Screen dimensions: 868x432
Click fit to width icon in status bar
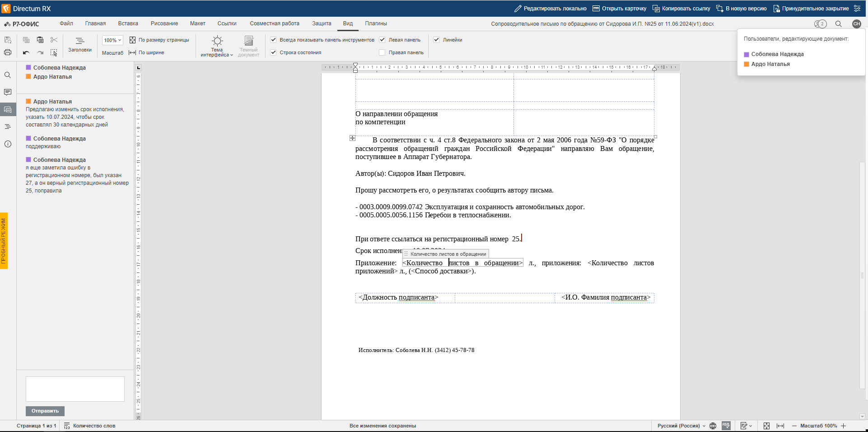pyautogui.click(x=780, y=426)
